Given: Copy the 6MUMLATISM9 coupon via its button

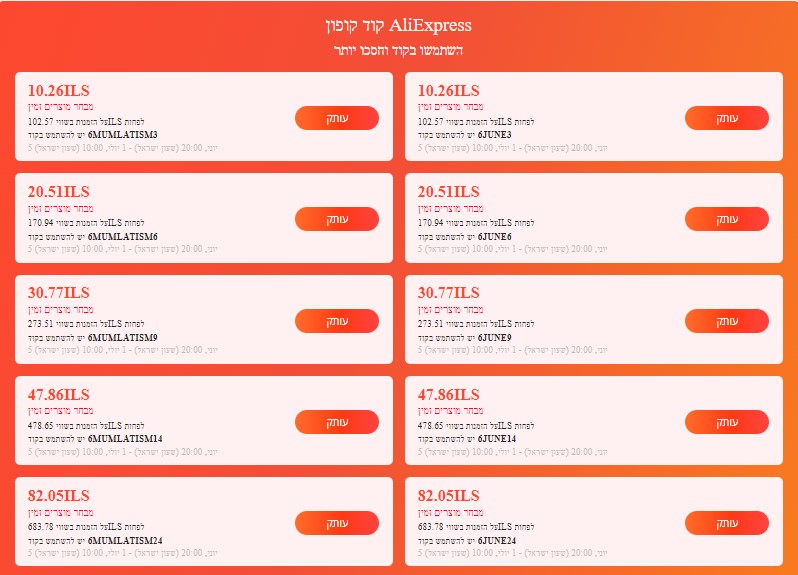Looking at the screenshot, I should 336,321.
